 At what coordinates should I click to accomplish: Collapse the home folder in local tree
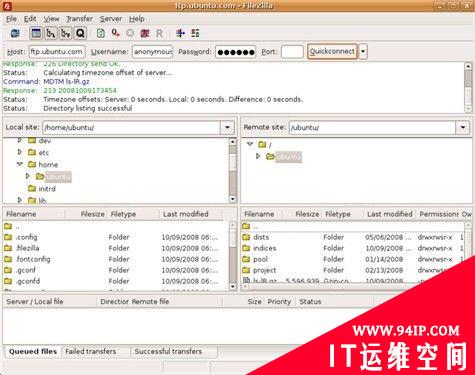pos(20,164)
